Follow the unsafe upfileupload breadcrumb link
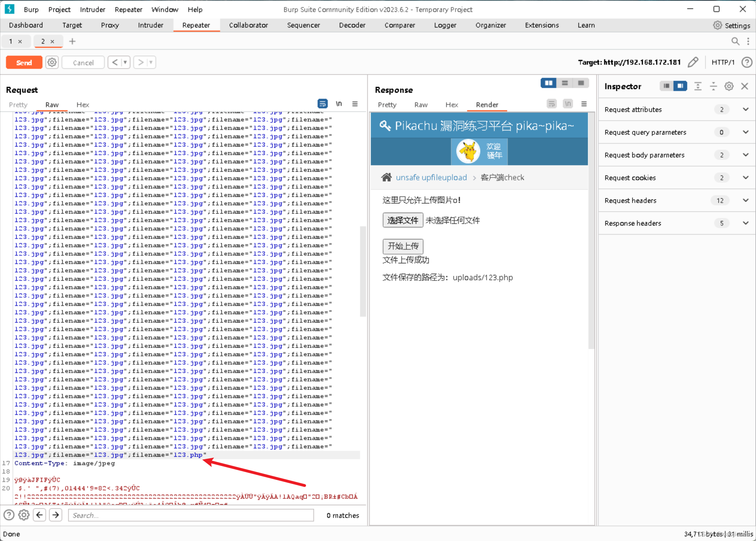 click(431, 178)
